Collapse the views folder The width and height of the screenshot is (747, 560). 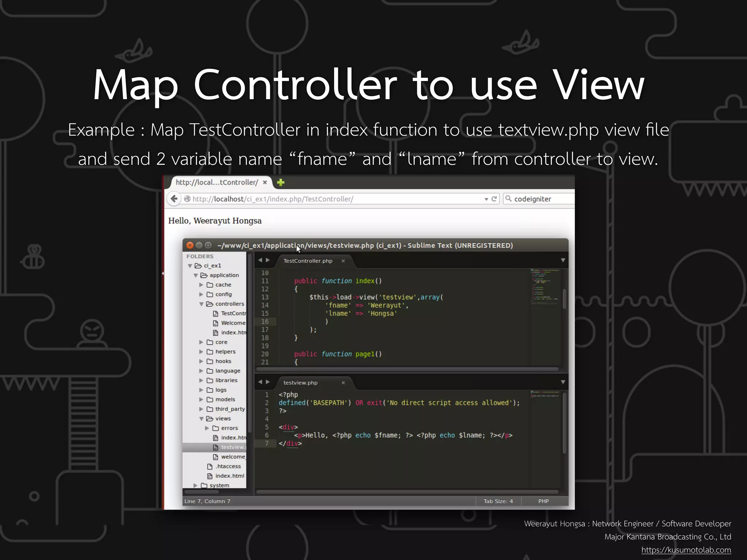(201, 419)
